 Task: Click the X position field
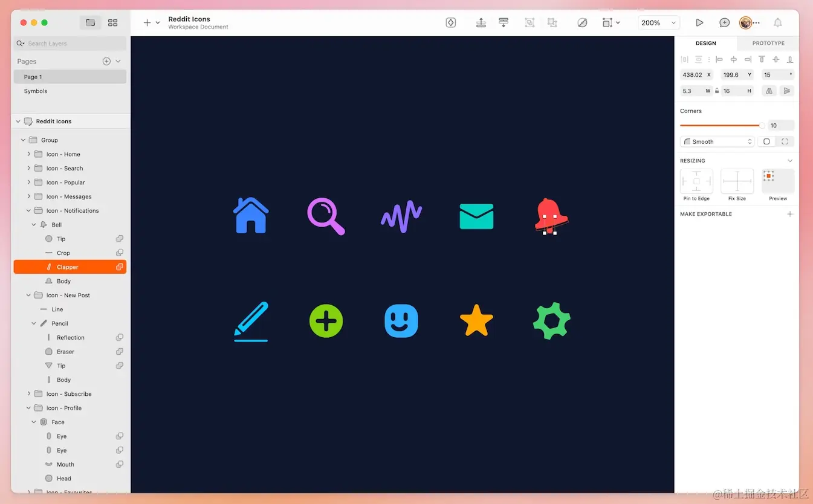(696, 75)
